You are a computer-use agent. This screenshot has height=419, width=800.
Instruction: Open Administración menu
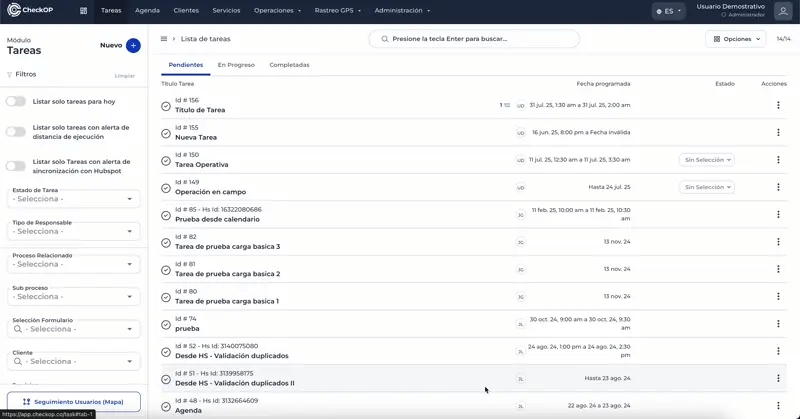click(402, 11)
